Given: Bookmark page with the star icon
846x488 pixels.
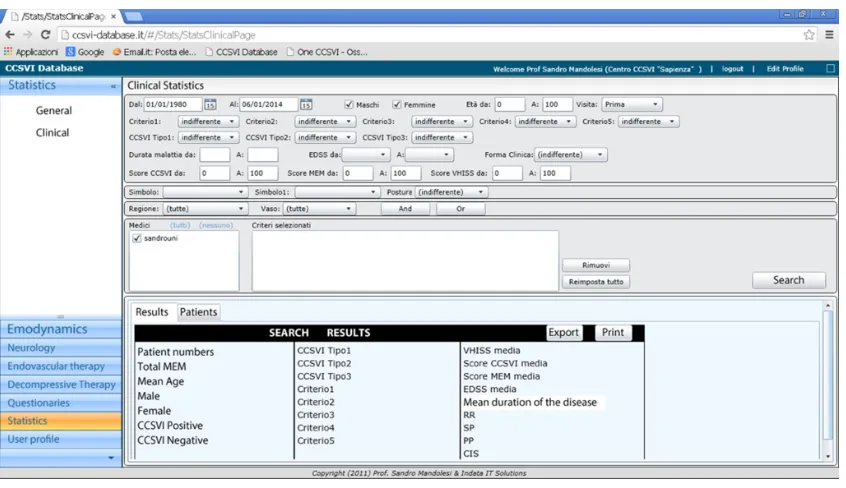Looking at the screenshot, I should click(809, 35).
